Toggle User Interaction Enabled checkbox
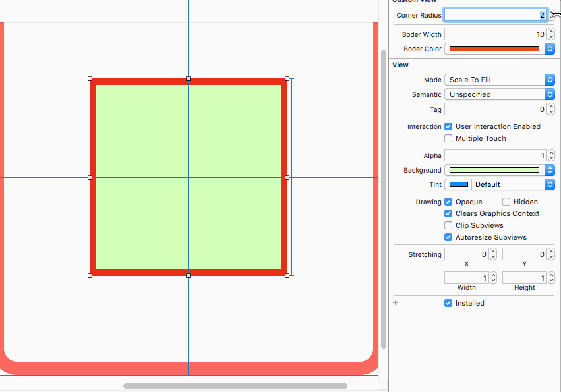Viewport: 561px width, 392px height. click(448, 126)
